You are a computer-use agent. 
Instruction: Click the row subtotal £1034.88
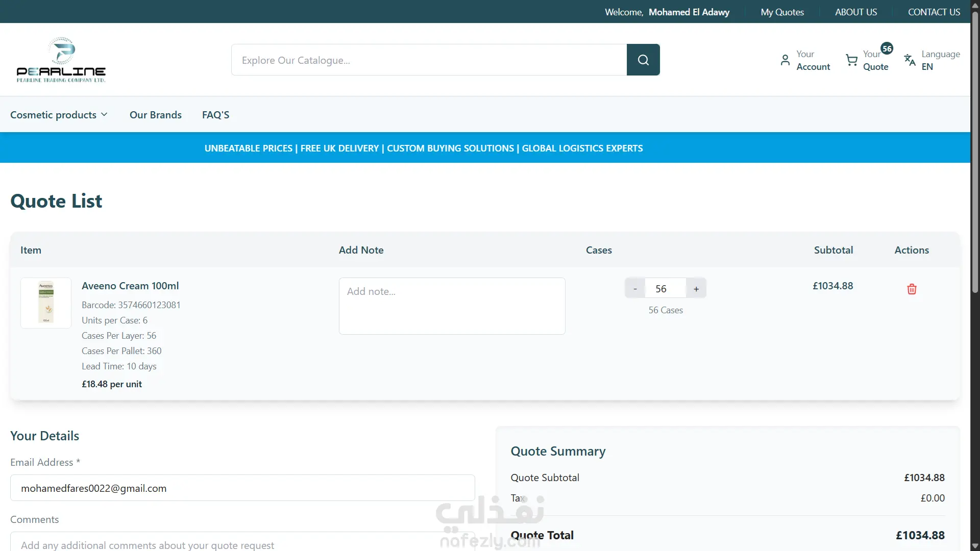point(832,286)
